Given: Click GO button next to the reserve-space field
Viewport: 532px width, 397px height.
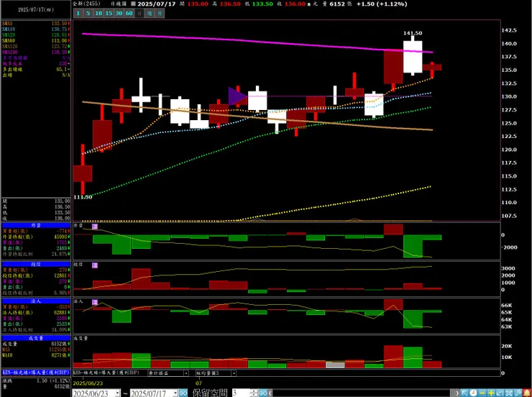Looking at the screenshot, I should pyautogui.click(x=263, y=393).
